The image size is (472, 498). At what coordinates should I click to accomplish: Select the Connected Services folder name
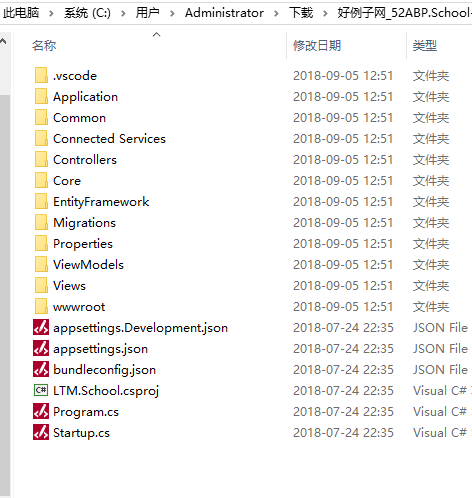109,139
